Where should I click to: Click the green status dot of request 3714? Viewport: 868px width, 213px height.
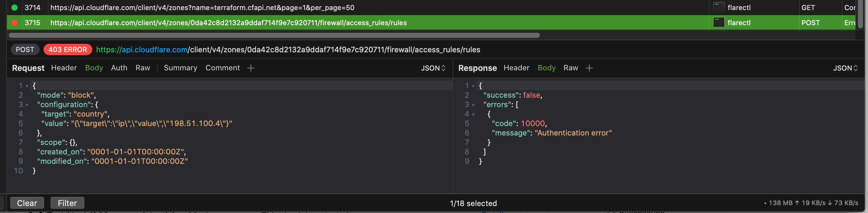click(14, 8)
